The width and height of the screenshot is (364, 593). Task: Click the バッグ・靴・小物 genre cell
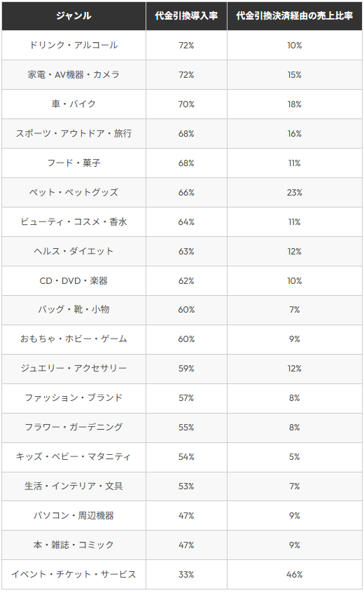point(73,310)
